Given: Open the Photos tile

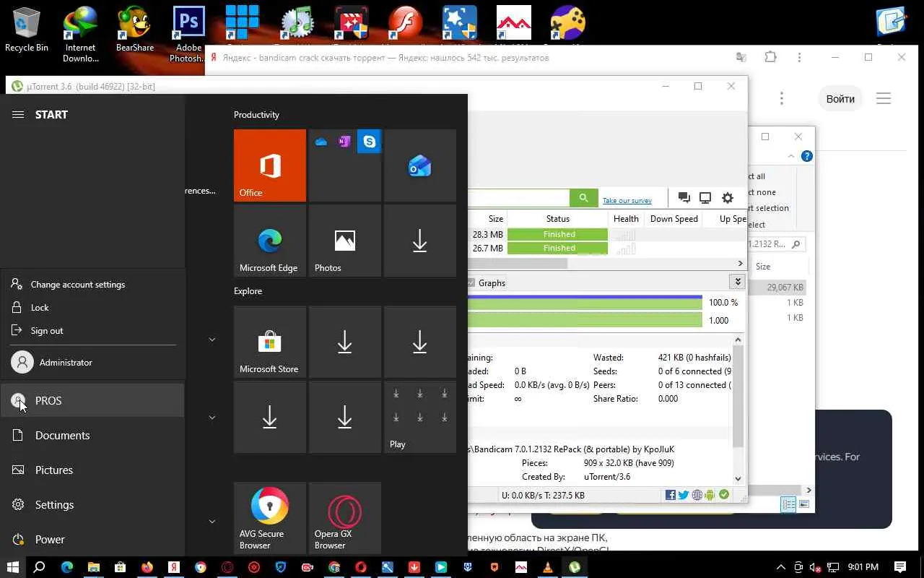Looking at the screenshot, I should (345, 241).
